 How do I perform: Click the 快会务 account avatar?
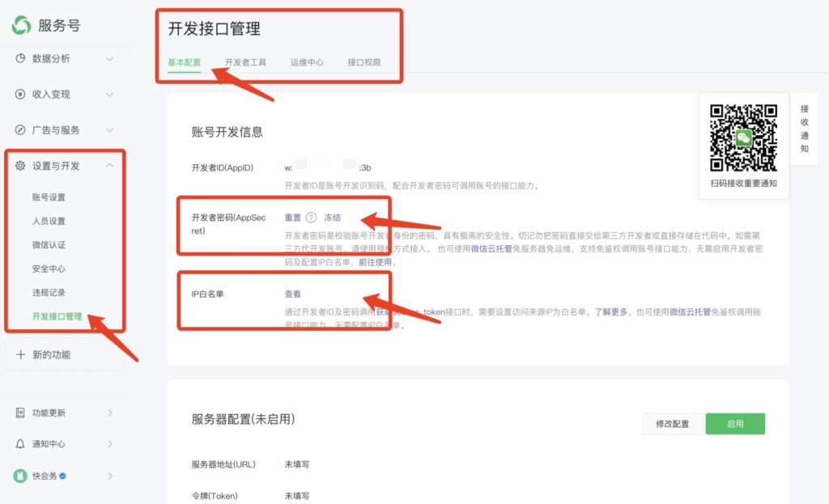(x=20, y=476)
